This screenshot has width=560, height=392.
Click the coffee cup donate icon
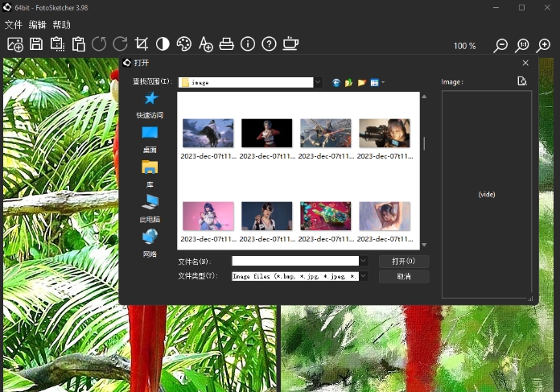[290, 45]
